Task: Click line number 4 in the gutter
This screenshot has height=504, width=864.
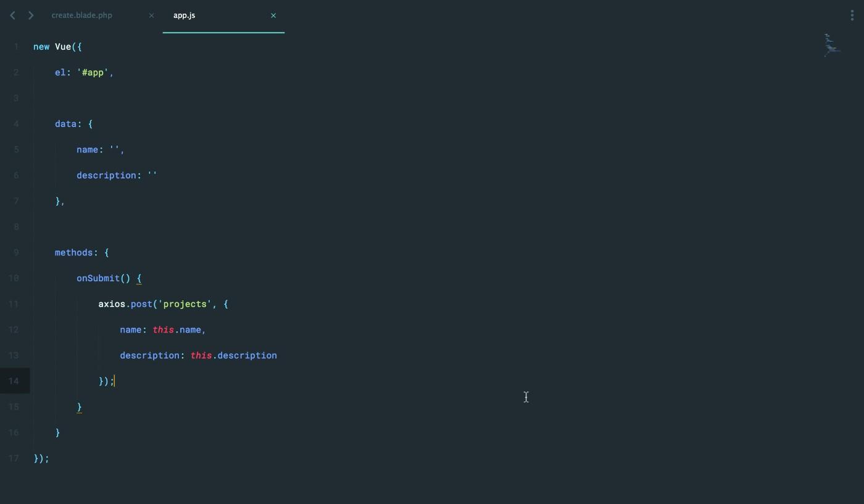Action: [x=15, y=124]
